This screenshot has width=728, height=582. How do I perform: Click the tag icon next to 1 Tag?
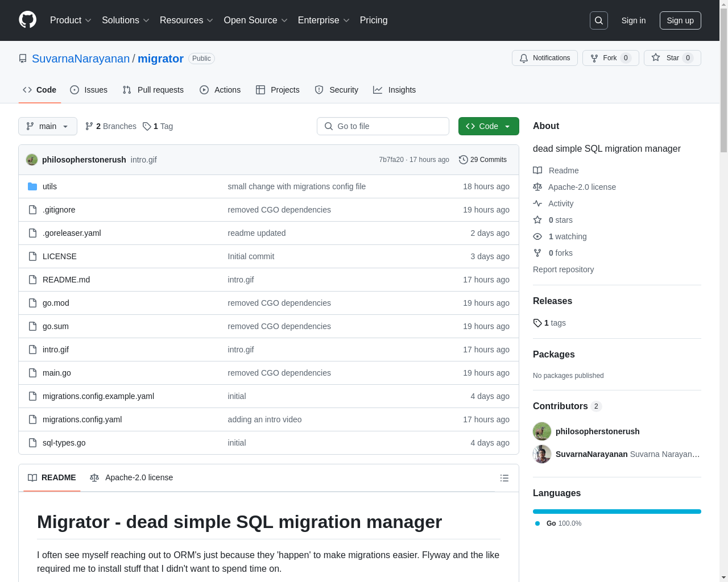pos(147,126)
